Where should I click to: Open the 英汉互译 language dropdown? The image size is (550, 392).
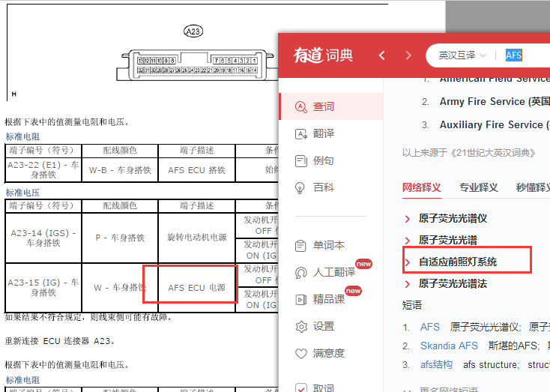462,55
